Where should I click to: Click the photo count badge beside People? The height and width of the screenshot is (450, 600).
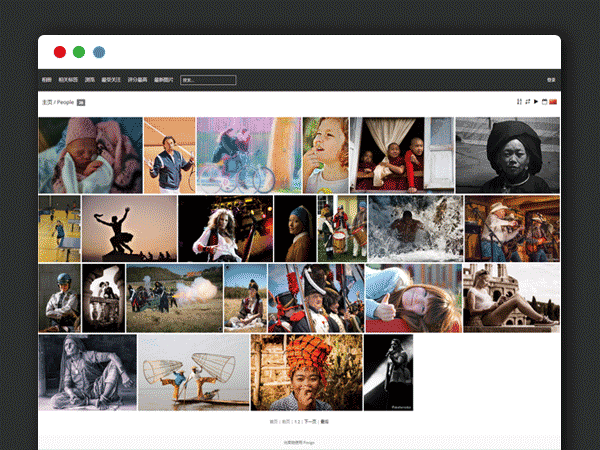(81, 102)
